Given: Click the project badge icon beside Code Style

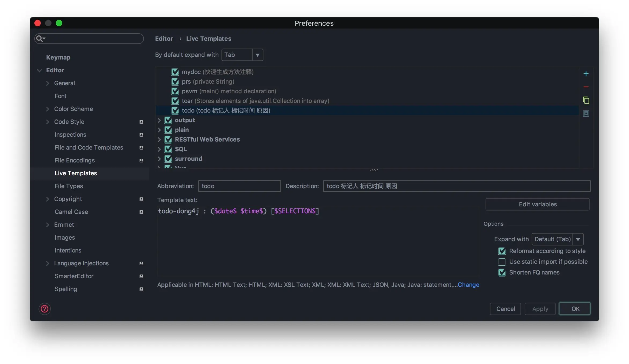Looking at the screenshot, I should [x=141, y=122].
